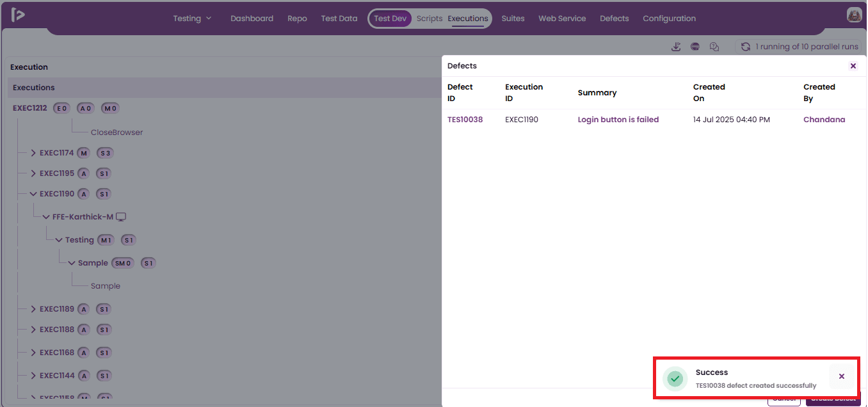Open the Testing project dropdown

[192, 19]
